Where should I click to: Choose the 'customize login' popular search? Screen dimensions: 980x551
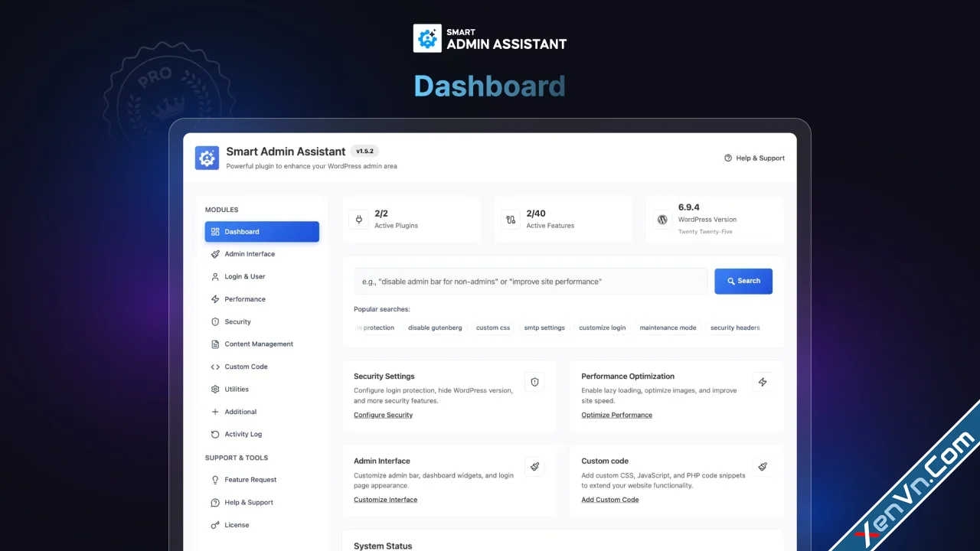coord(603,328)
